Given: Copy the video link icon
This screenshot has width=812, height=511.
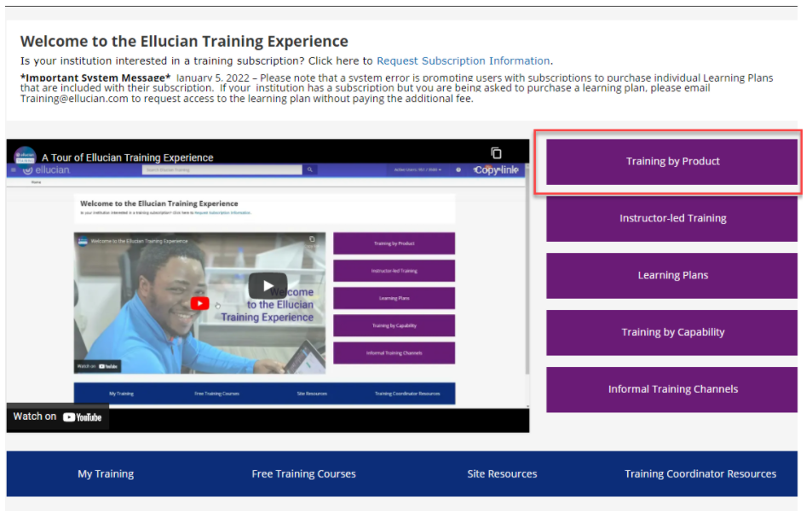Looking at the screenshot, I should pos(496,153).
